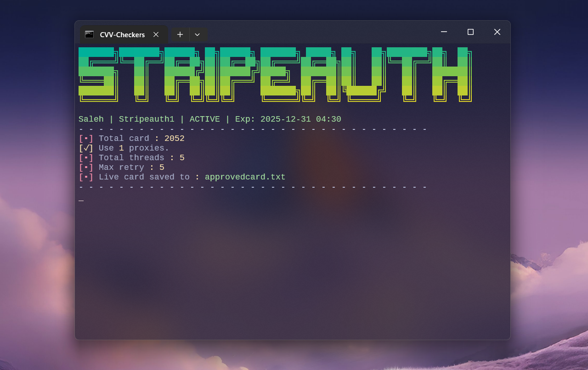This screenshot has width=588, height=370.
Task: Open a new terminal tab
Action: tap(180, 34)
